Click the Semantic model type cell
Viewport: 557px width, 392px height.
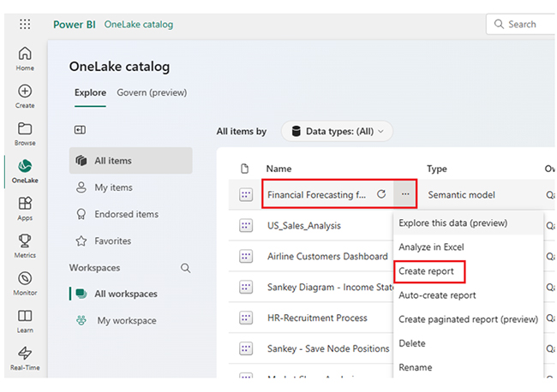[x=461, y=195]
